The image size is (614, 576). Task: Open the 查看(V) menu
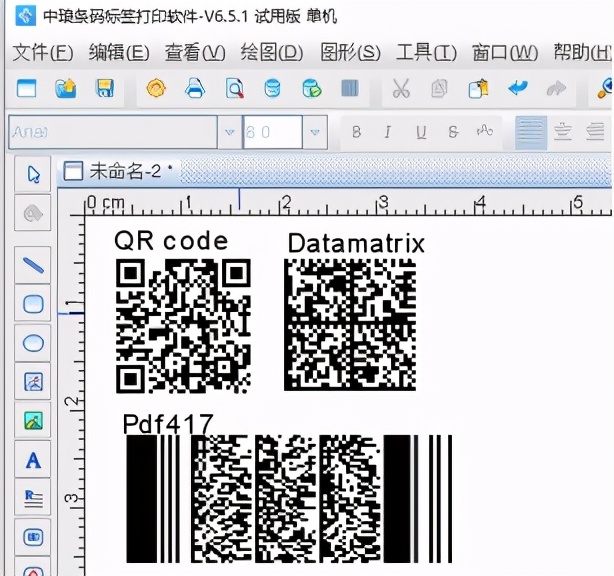point(195,52)
